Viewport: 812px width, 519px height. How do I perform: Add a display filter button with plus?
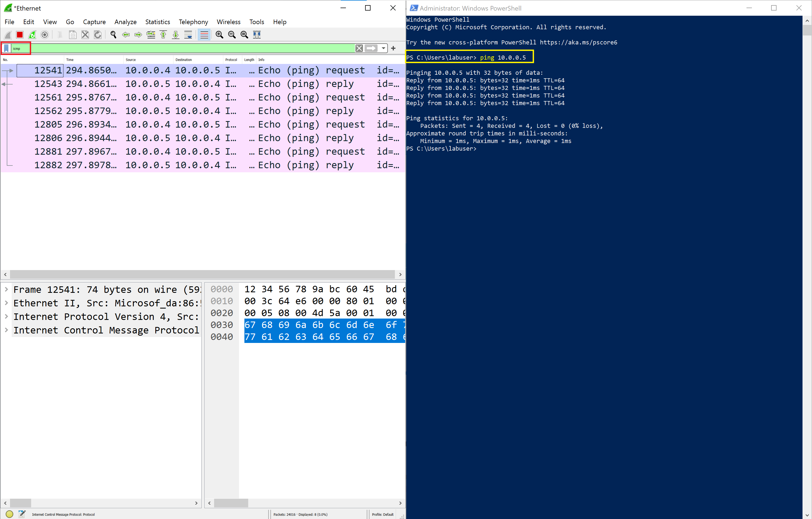(x=393, y=48)
